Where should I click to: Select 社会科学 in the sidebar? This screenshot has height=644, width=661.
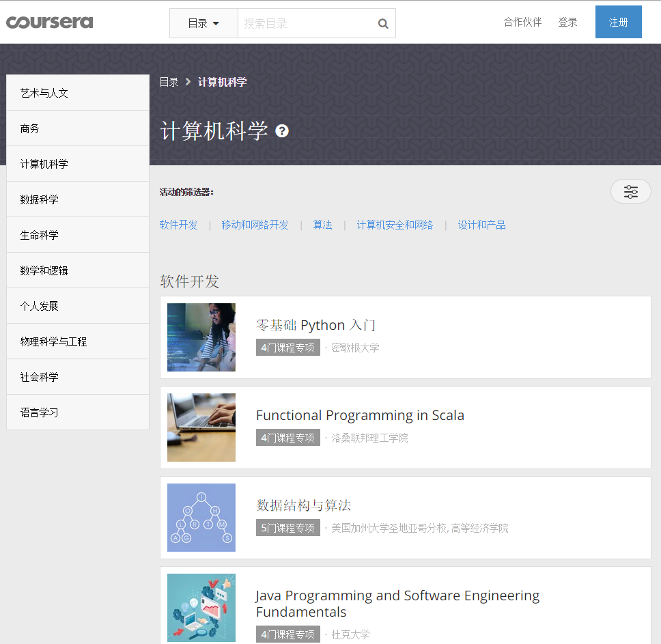point(78,377)
